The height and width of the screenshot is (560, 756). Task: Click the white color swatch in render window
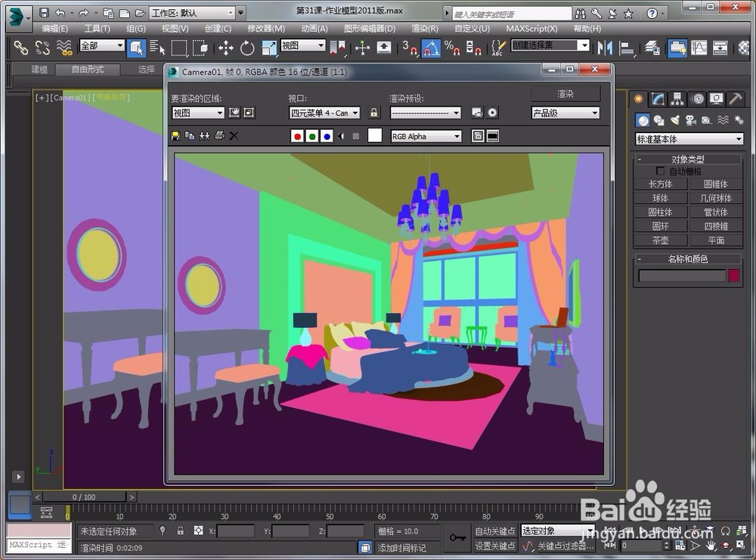click(x=375, y=136)
